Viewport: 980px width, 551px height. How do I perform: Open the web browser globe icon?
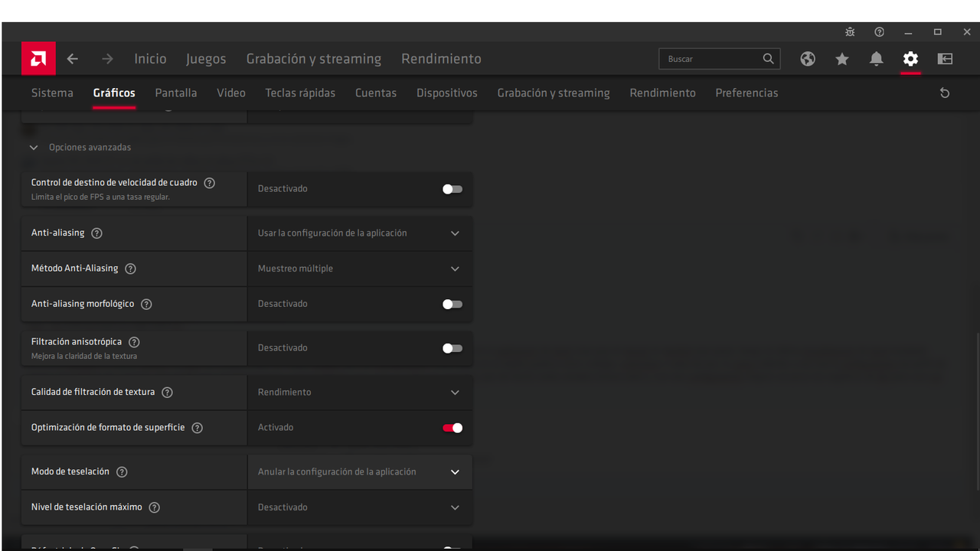[x=808, y=59]
